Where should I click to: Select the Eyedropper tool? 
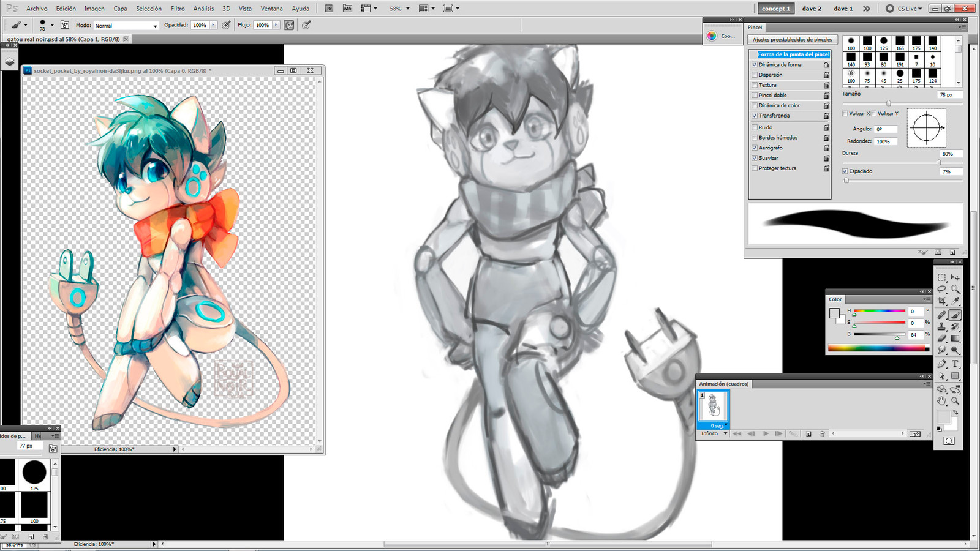tap(955, 301)
